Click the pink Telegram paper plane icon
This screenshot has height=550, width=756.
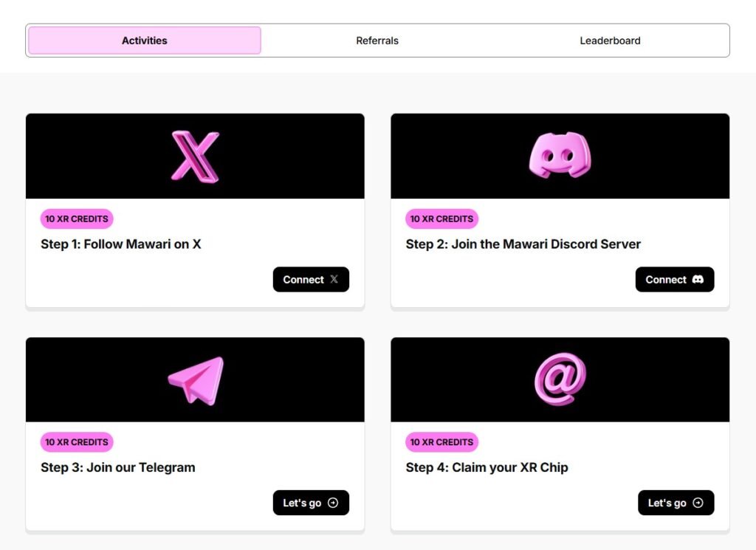(x=196, y=380)
